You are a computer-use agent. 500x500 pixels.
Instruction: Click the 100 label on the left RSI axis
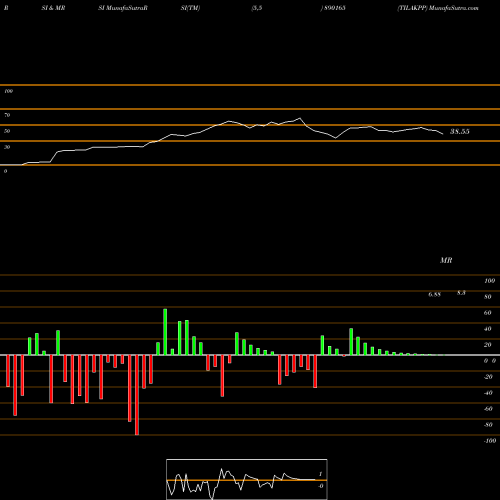pyautogui.click(x=8, y=91)
